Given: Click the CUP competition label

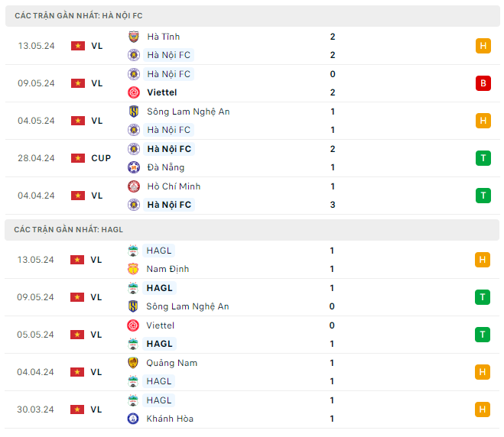Looking at the screenshot, I should (101, 158).
